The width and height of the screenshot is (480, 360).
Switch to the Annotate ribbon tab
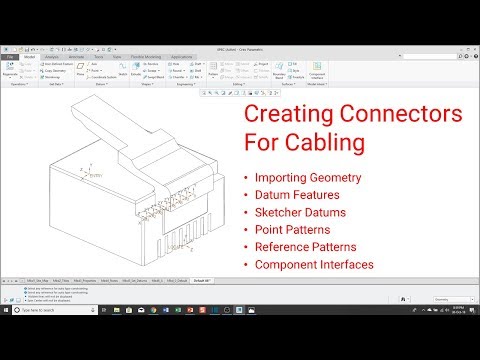click(76, 57)
